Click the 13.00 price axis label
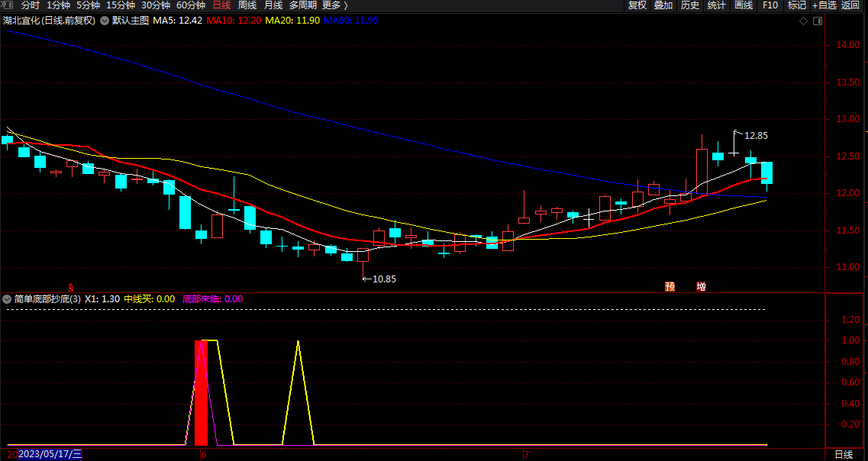This screenshot has height=461, width=868. 847,120
